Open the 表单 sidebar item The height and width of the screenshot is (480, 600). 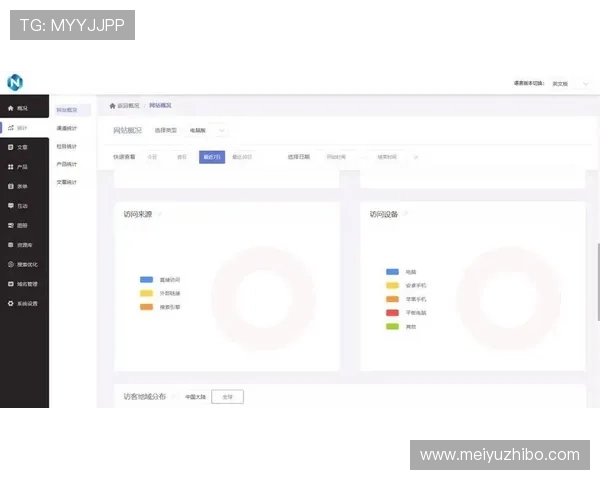pyautogui.click(x=24, y=186)
